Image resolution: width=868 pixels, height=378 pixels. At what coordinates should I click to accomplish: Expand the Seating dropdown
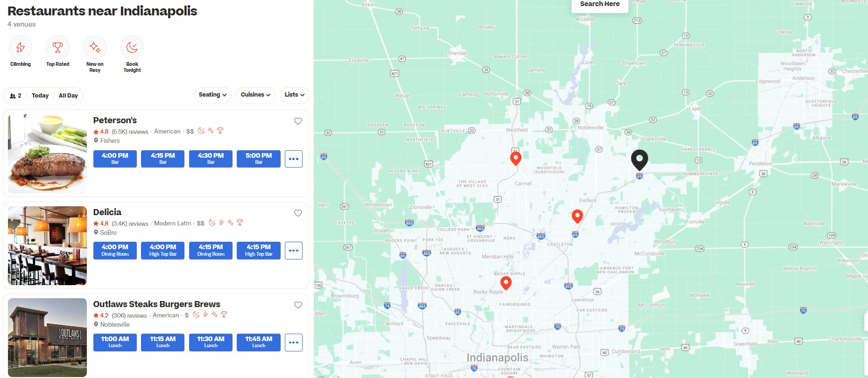(212, 95)
